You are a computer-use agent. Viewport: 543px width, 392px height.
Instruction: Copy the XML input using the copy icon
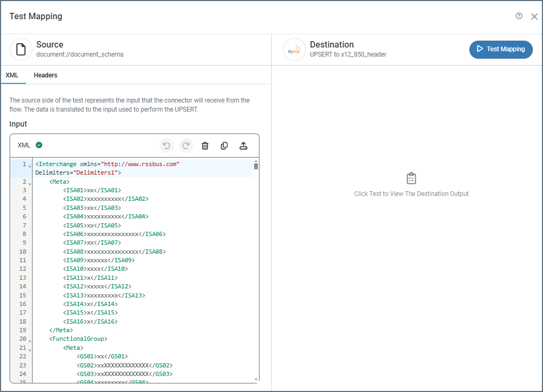point(224,145)
